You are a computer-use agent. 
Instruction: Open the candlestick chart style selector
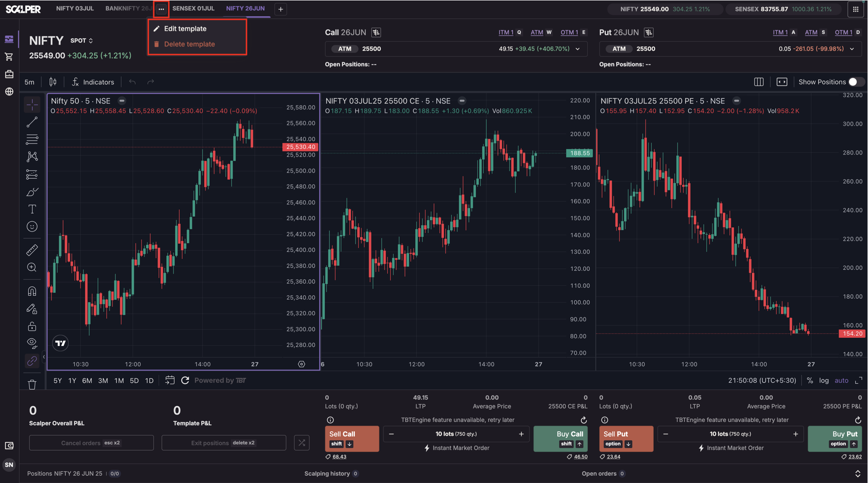pos(53,82)
